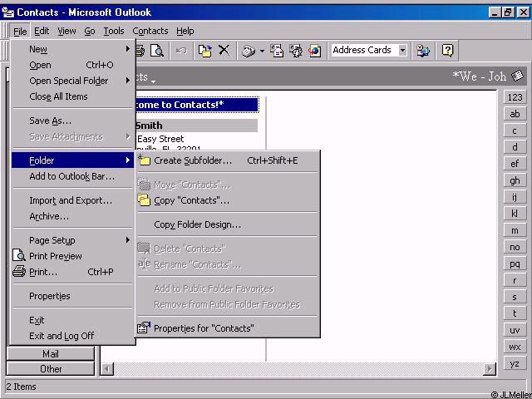532x399 pixels.
Task: Select the Welcome to Contacts card header
Action: tap(197, 105)
